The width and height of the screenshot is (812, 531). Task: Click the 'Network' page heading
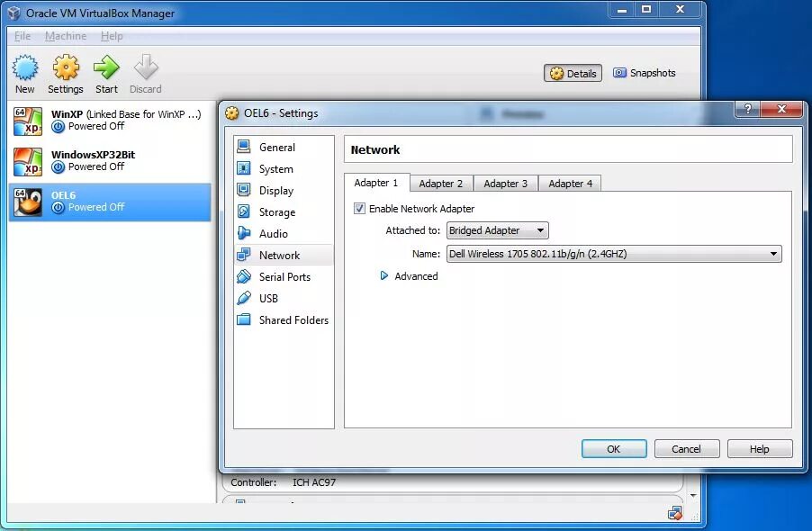coord(374,149)
